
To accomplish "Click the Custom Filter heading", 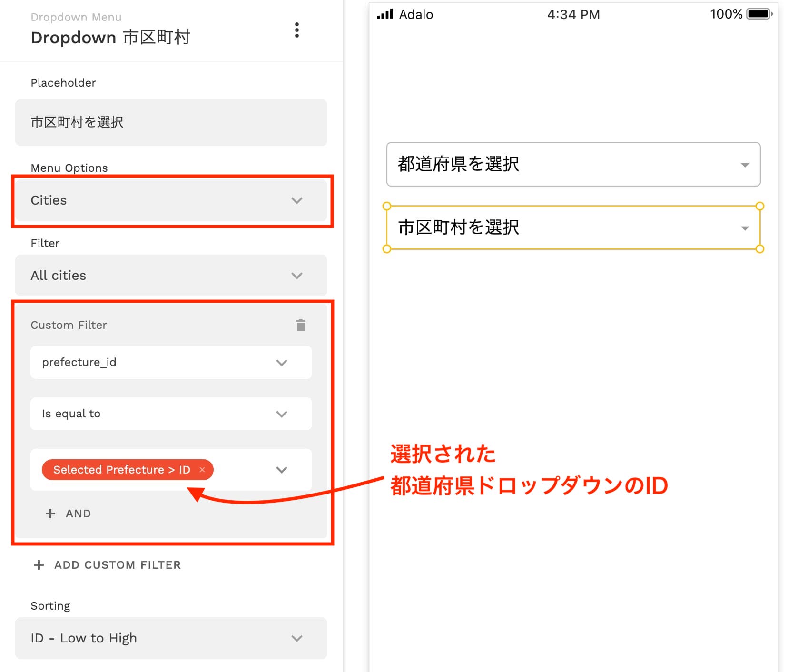I will pyautogui.click(x=69, y=325).
